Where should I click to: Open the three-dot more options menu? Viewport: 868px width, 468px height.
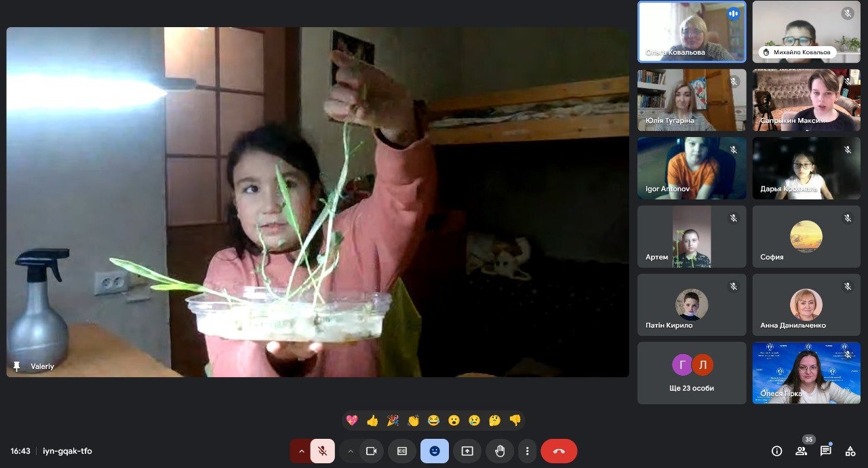pyautogui.click(x=527, y=451)
